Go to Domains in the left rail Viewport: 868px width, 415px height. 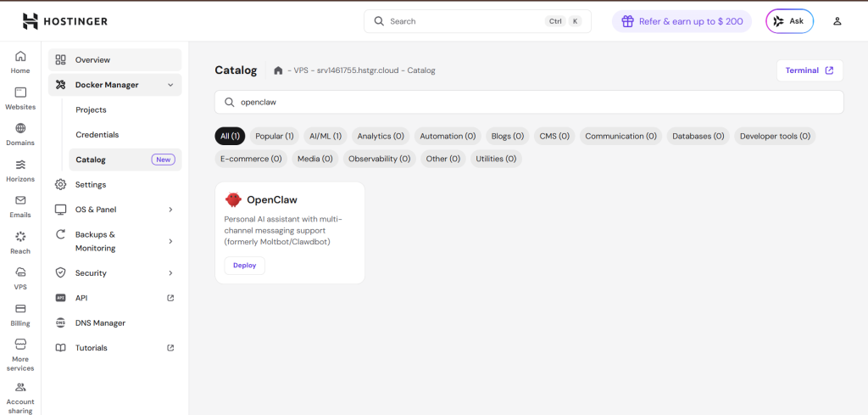[20, 135]
